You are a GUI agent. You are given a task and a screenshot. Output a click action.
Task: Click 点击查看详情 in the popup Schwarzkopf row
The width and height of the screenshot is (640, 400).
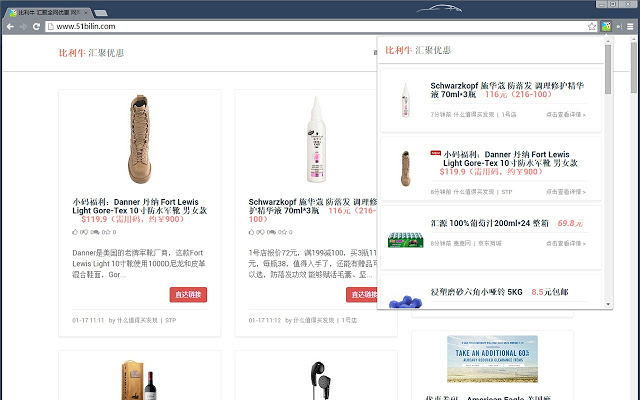[x=566, y=115]
